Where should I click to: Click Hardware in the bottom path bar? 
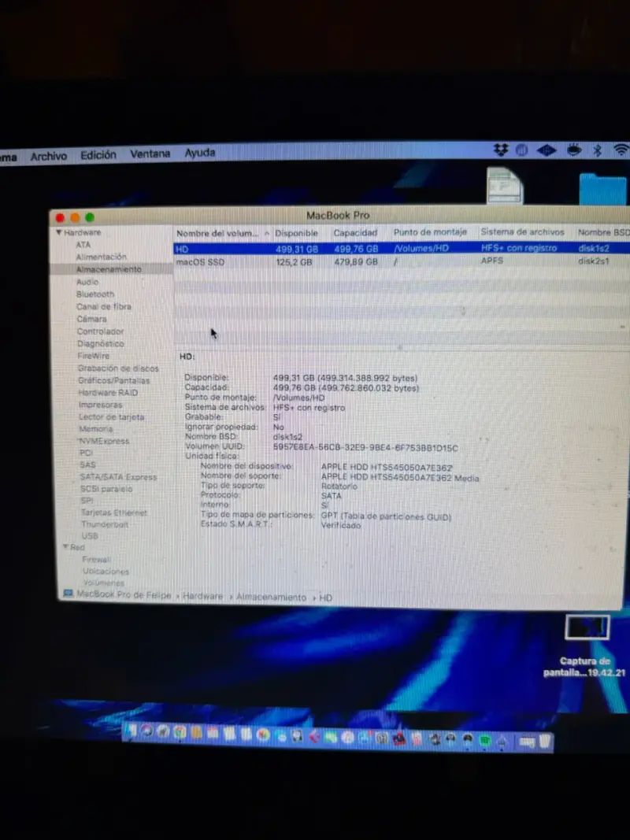[202, 596]
